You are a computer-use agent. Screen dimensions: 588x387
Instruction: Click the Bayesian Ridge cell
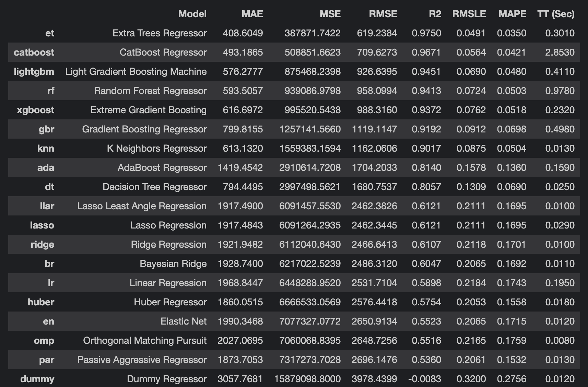(173, 263)
